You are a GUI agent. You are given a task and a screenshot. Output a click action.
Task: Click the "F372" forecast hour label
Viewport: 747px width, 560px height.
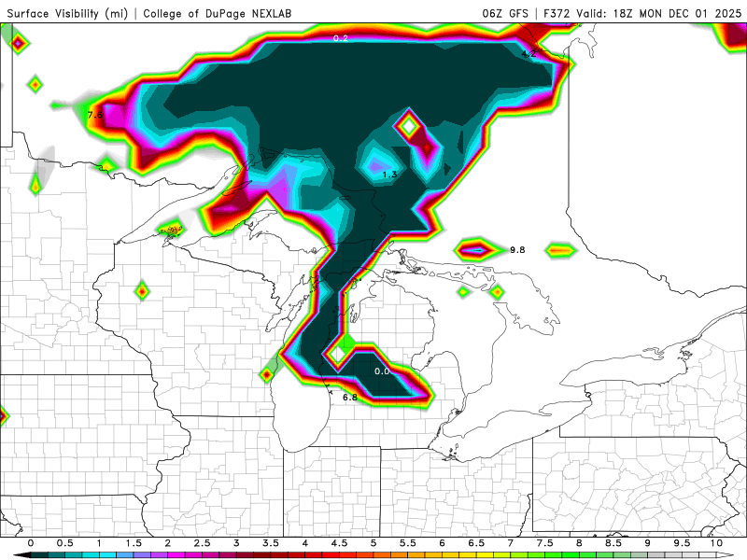[x=557, y=13]
